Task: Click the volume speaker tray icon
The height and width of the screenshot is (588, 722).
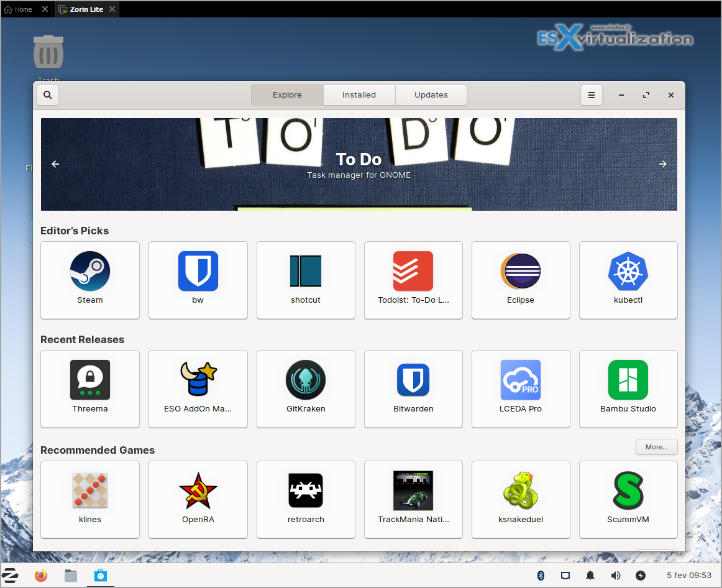Action: point(616,576)
